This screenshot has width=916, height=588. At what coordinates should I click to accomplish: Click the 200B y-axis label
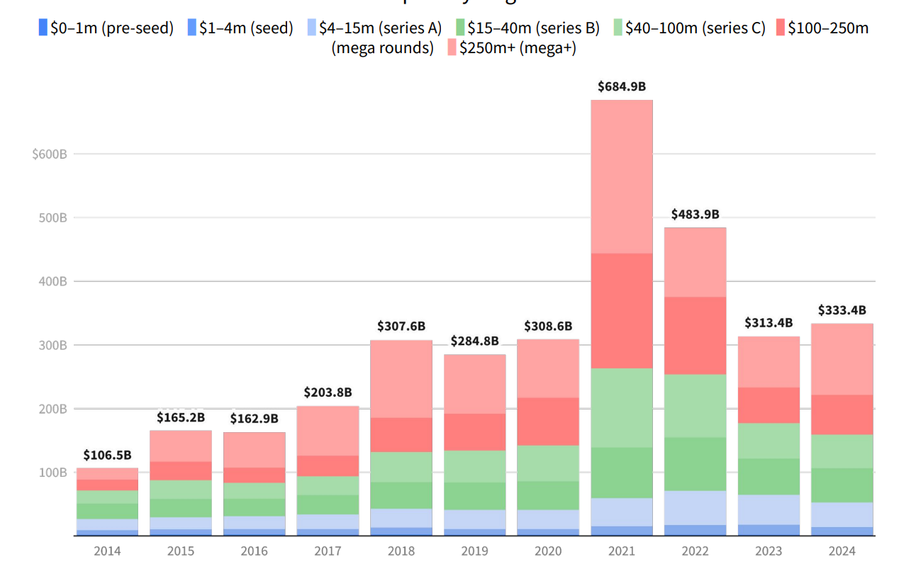(x=53, y=409)
